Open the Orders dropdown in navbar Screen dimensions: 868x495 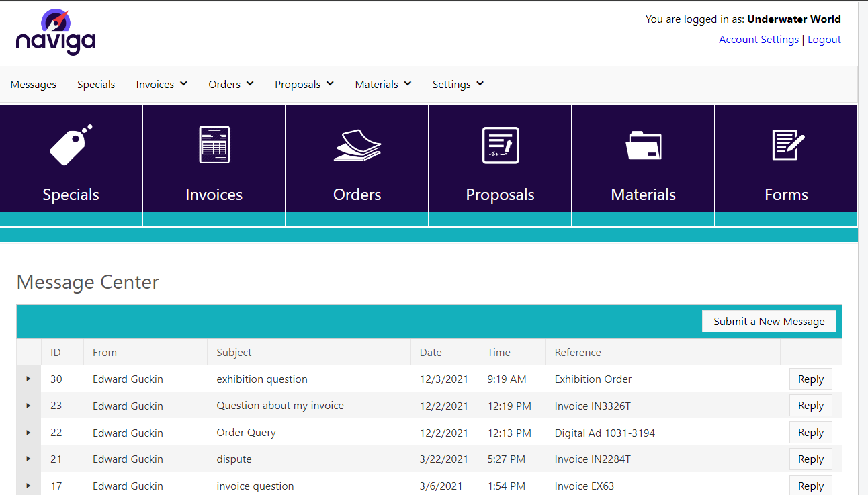point(230,85)
